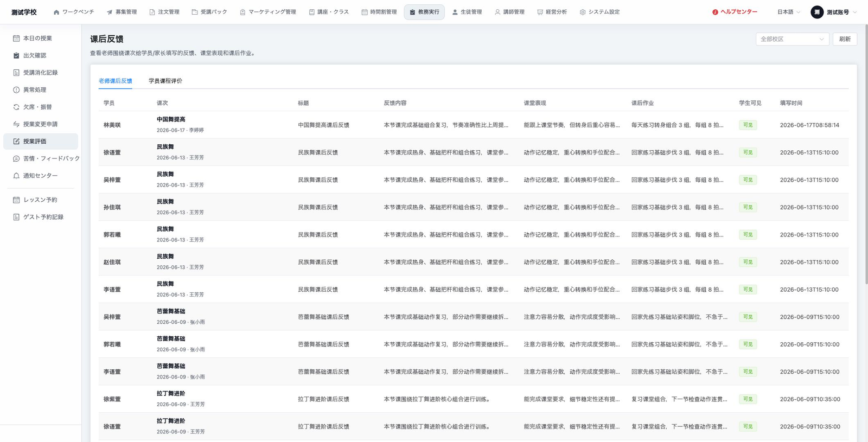Select 出欠確認 checkmark icon

tap(16, 55)
